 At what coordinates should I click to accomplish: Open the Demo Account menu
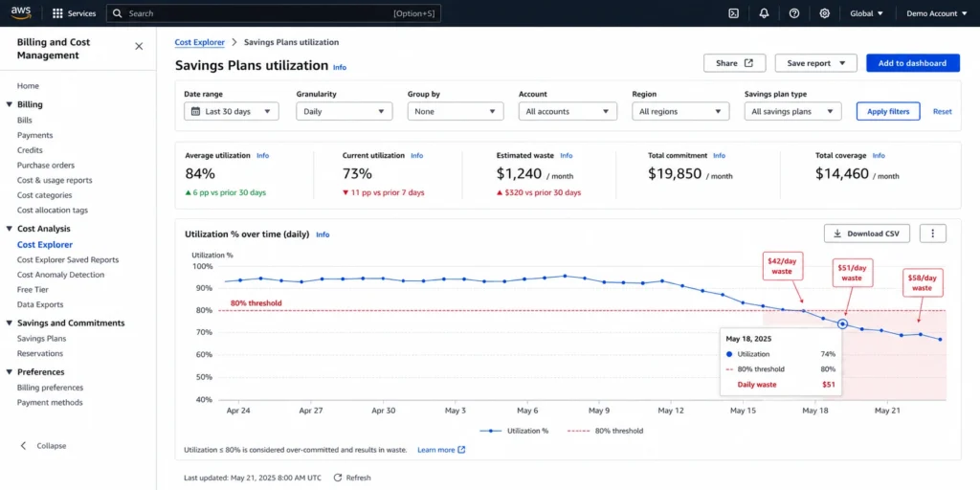(936, 13)
